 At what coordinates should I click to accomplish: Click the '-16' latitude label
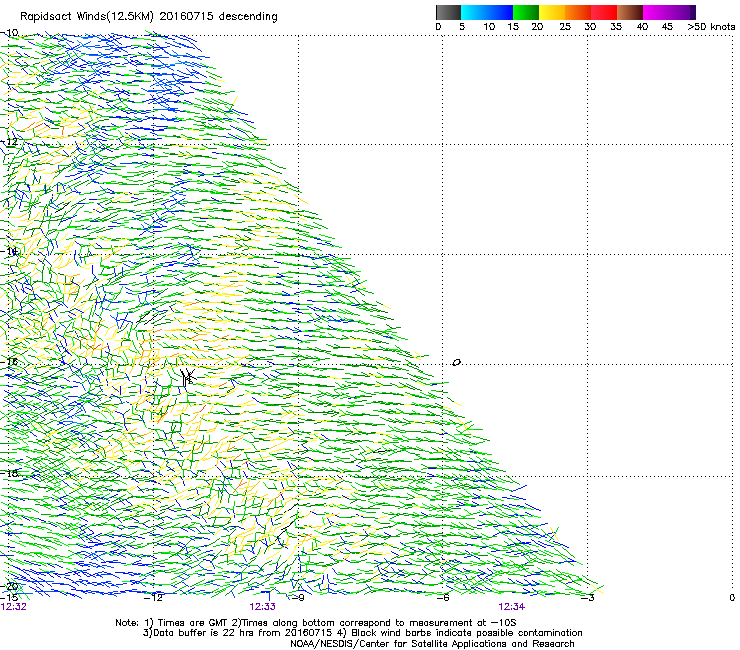[x=9, y=362]
